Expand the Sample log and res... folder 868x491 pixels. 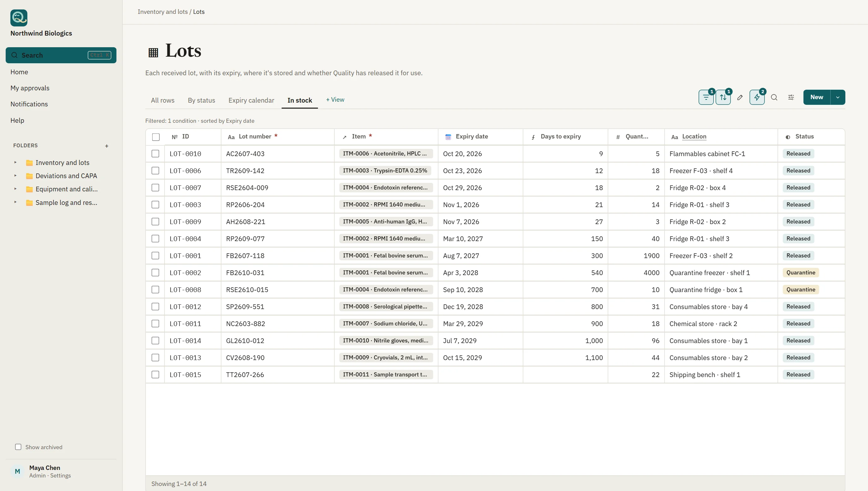click(15, 202)
